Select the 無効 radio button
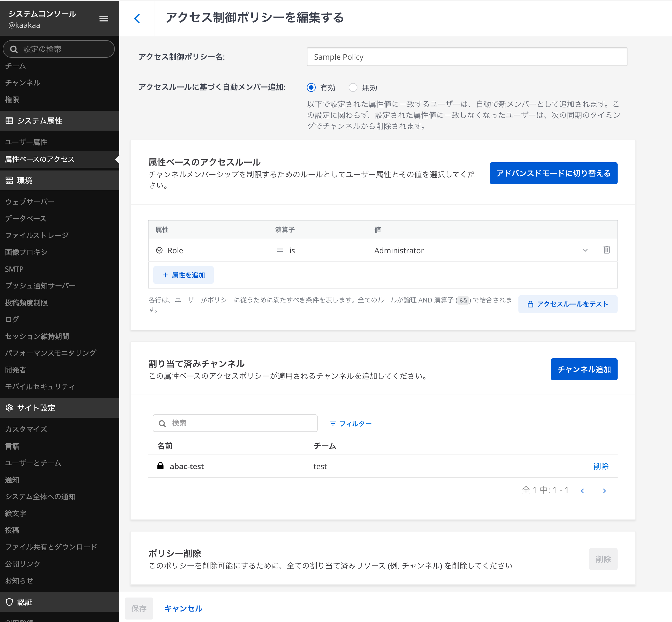Screen dimensions: 672x622 tap(353, 87)
